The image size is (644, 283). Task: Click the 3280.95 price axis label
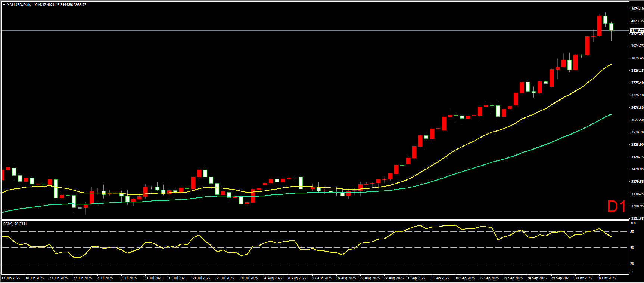pyautogui.click(x=637, y=206)
